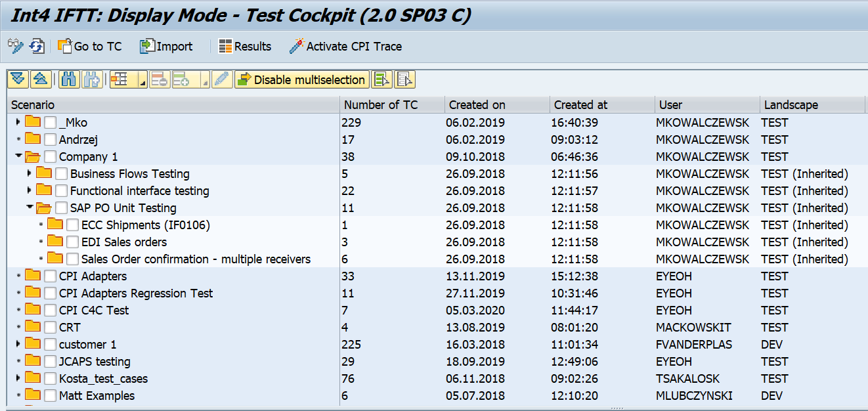Click the Find binoculars icon
This screenshot has width=868, height=411.
point(68,79)
